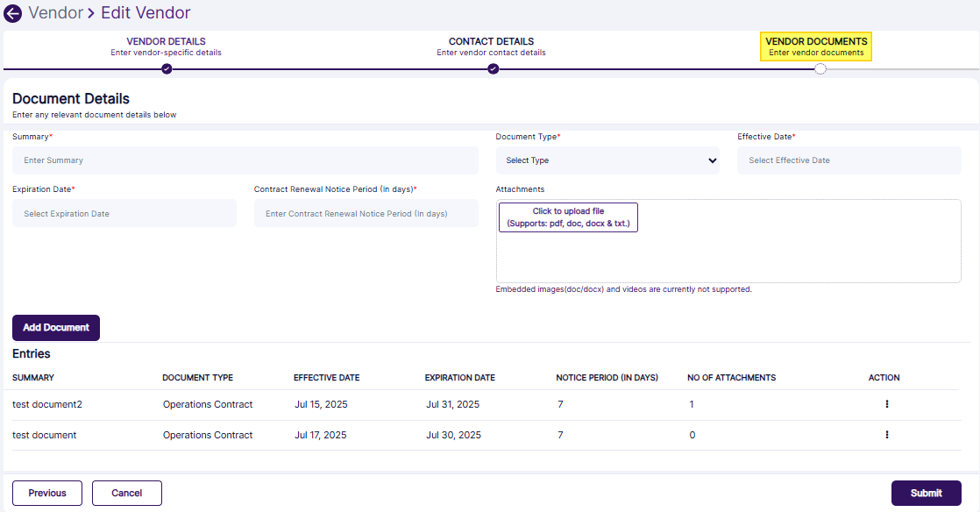Screen dimensions: 980x512
Task: Click the Vendor Details step checkmark
Action: tap(167, 69)
